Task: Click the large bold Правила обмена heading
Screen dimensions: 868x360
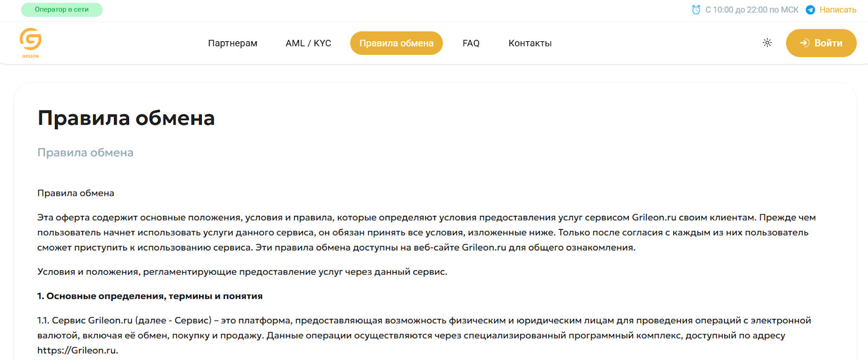Action: click(126, 118)
